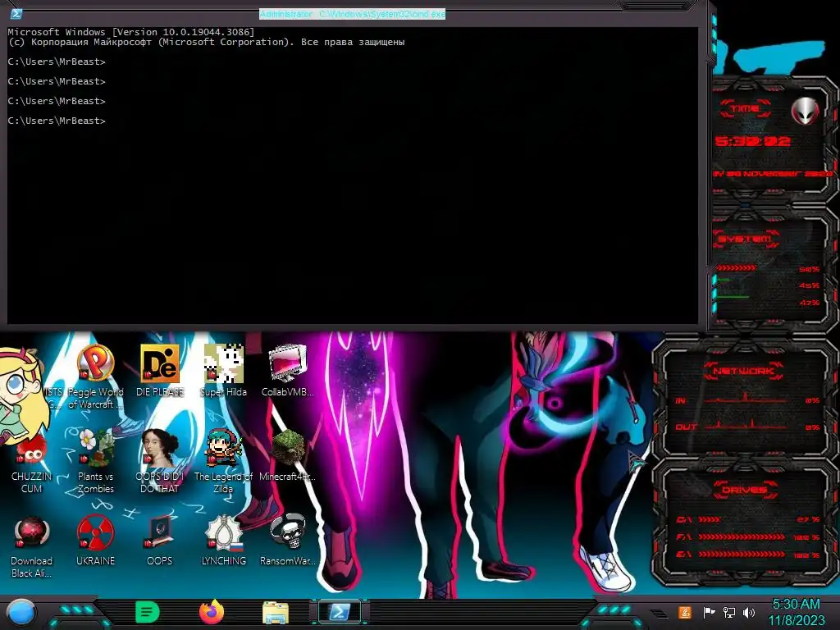
Task: Click the Java tray icon
Action: click(684, 612)
